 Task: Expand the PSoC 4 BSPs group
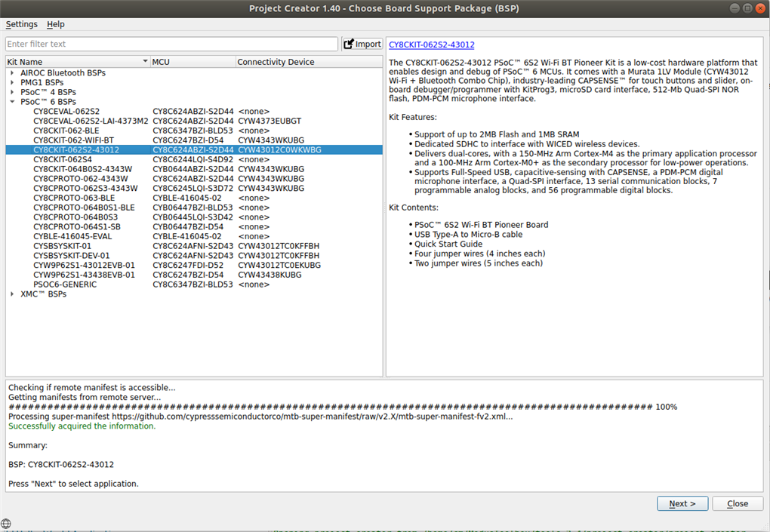coord(12,92)
